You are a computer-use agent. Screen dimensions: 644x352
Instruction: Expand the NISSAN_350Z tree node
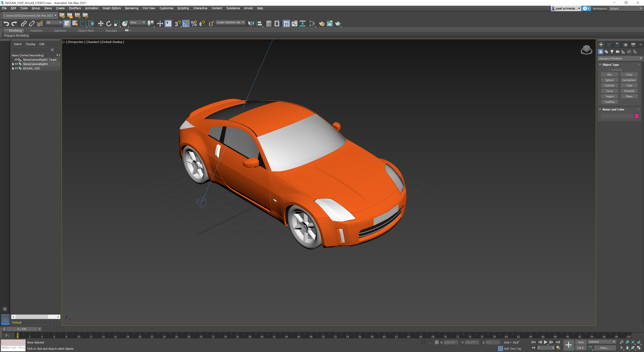(x=13, y=68)
